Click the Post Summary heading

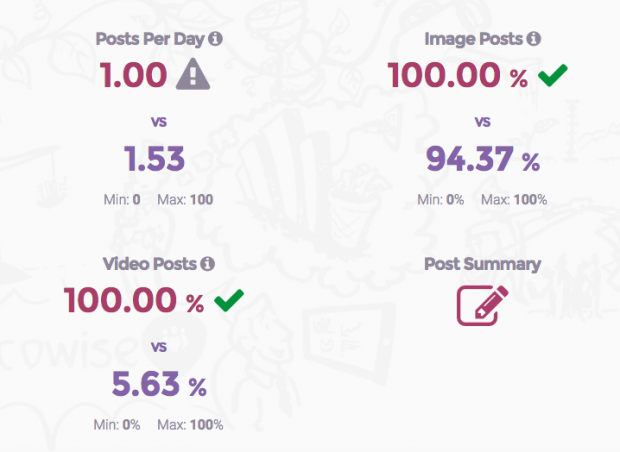coord(482,264)
